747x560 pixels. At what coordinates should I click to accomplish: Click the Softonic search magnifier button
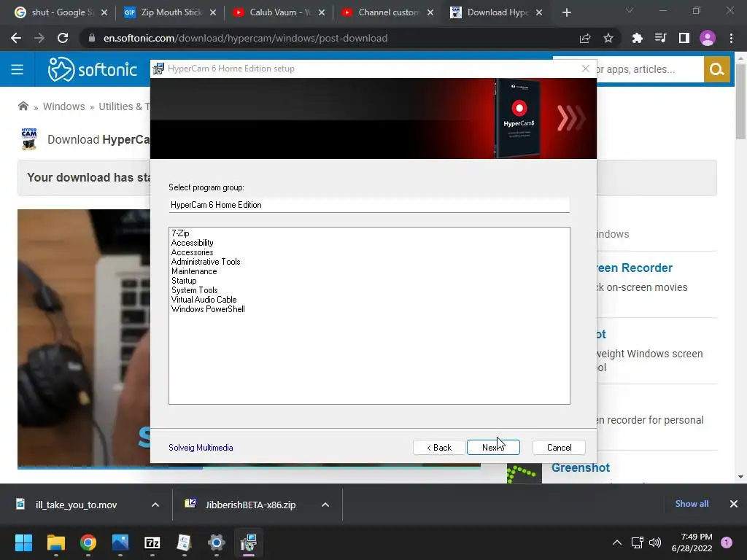point(716,69)
